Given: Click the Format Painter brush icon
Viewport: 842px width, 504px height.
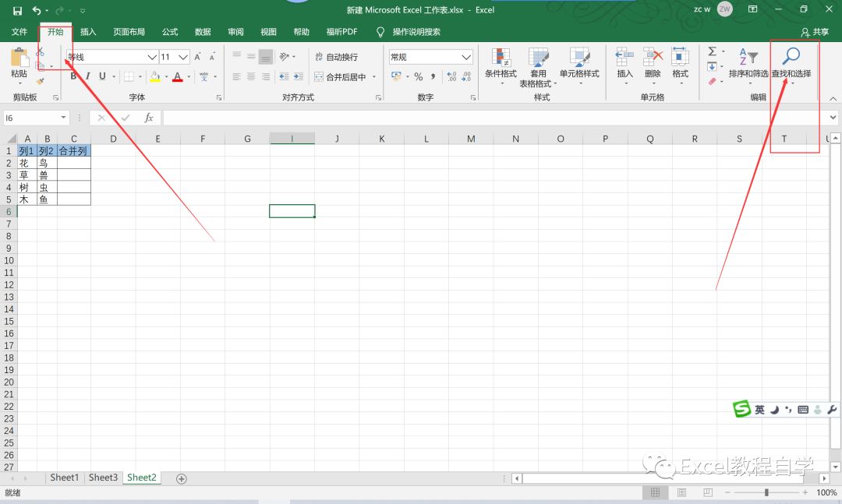Looking at the screenshot, I should (x=41, y=81).
